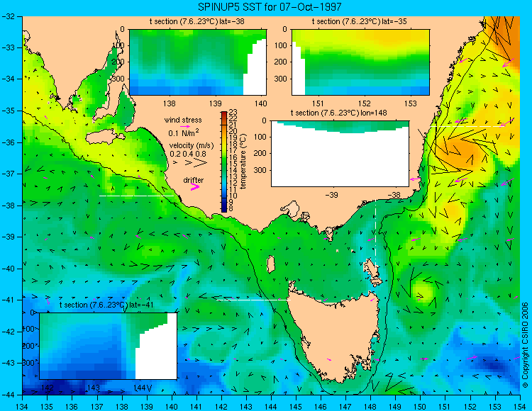Click colorbar tick label 8
Viewport: 532px width, 411px height.
pos(231,209)
